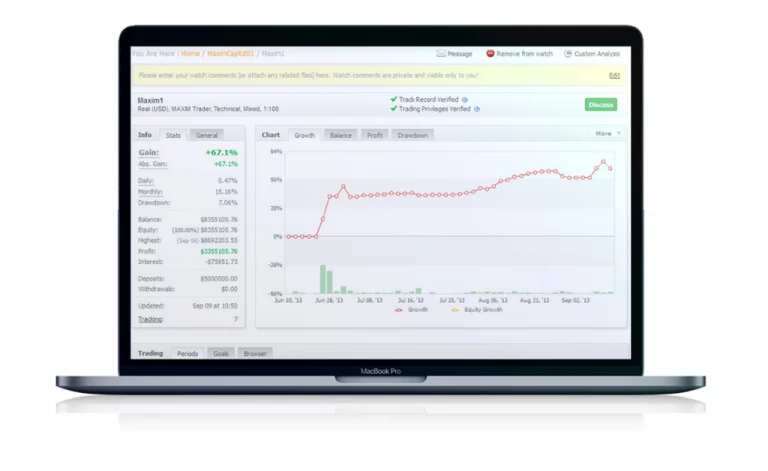Screen dimensions: 768x471
Task: Click the Trading Privileges Verified green checkmark
Action: click(393, 108)
